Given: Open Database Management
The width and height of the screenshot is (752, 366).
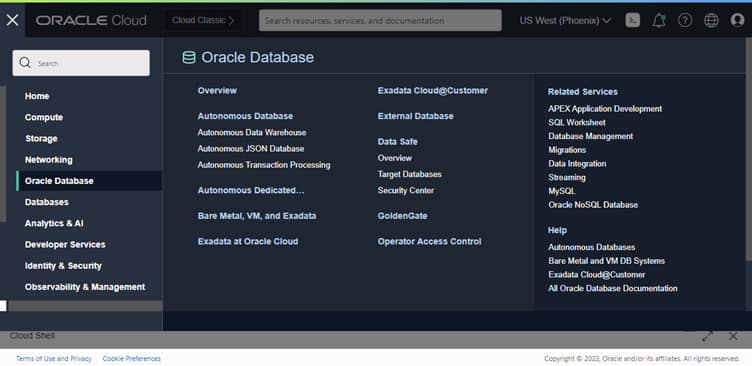Looking at the screenshot, I should (590, 136).
